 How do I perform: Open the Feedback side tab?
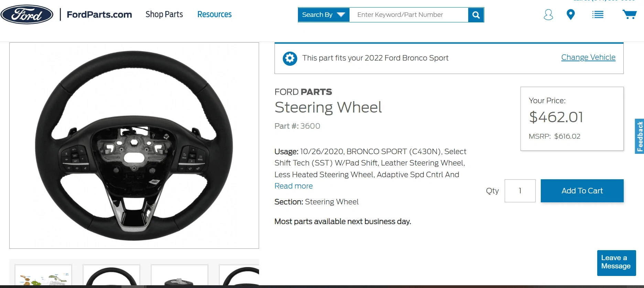tap(640, 136)
